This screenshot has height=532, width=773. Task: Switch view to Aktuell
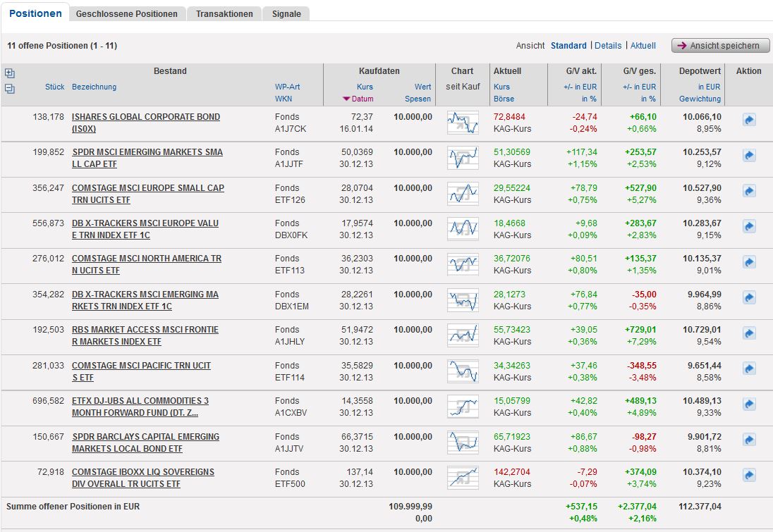[x=643, y=46]
